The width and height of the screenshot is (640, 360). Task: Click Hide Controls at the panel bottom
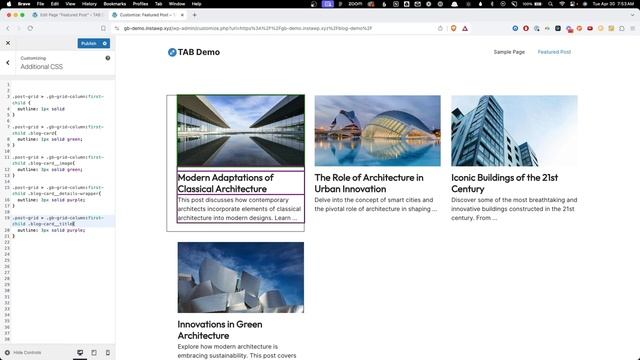[23, 352]
